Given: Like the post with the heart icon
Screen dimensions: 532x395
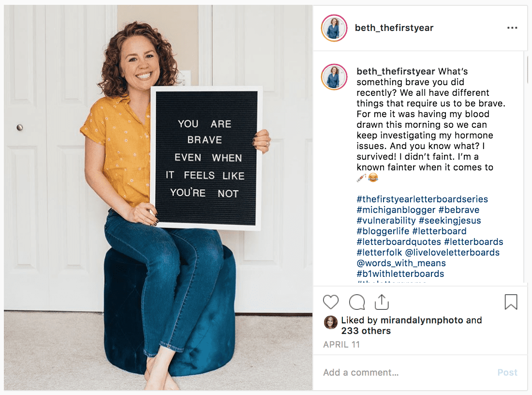Looking at the screenshot, I should (330, 302).
